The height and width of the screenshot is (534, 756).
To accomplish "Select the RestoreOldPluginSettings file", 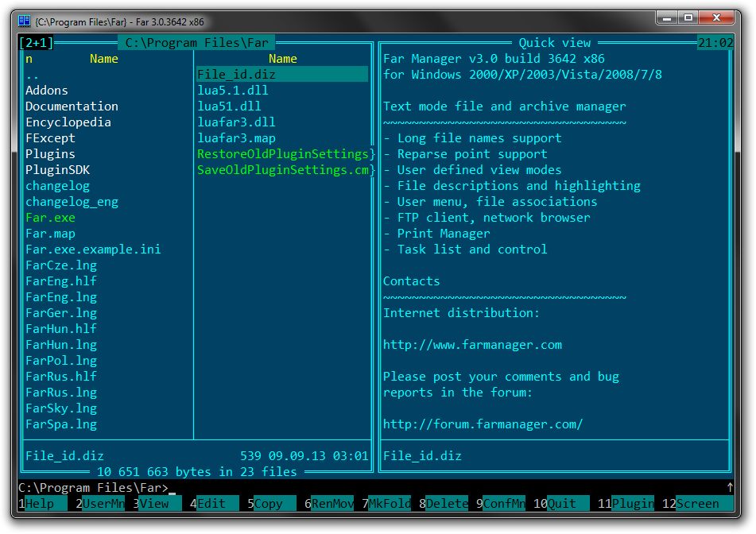I will 282,154.
